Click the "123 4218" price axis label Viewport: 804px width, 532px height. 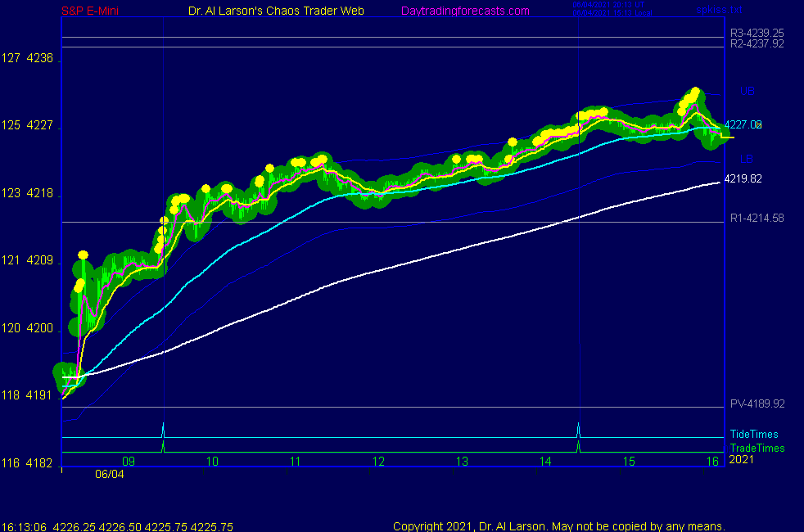pos(27,193)
